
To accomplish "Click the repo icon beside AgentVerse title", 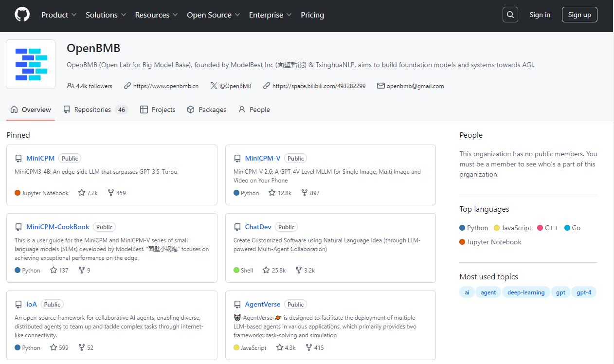I will tap(237, 305).
